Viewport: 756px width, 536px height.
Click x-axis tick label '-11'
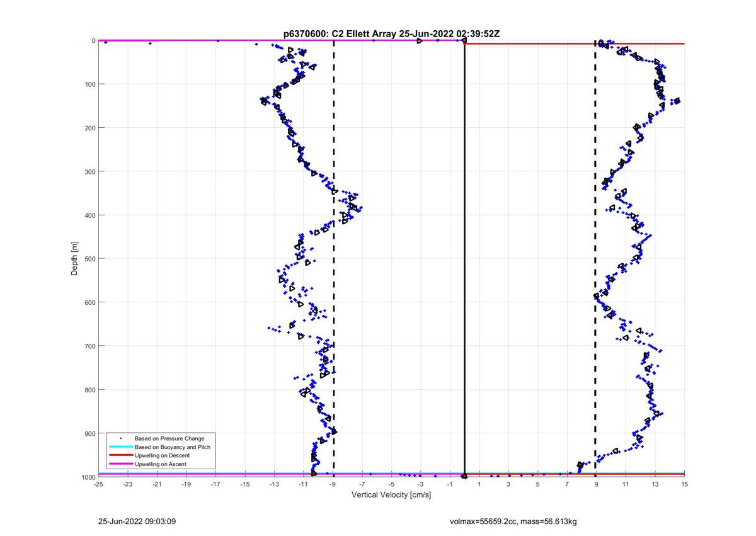click(304, 485)
